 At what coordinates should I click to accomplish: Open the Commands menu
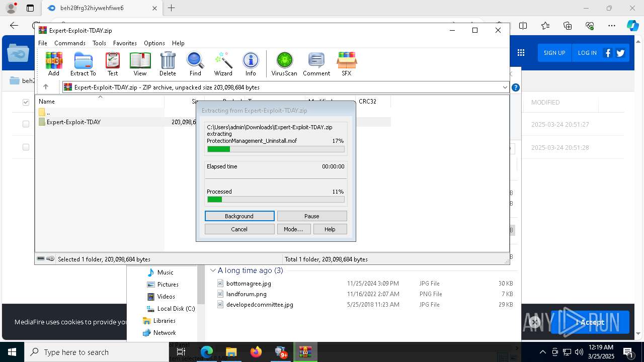coord(70,43)
